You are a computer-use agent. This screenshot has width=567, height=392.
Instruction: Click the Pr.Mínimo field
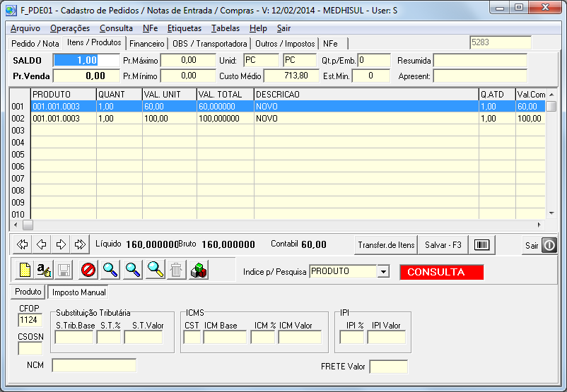coord(188,76)
